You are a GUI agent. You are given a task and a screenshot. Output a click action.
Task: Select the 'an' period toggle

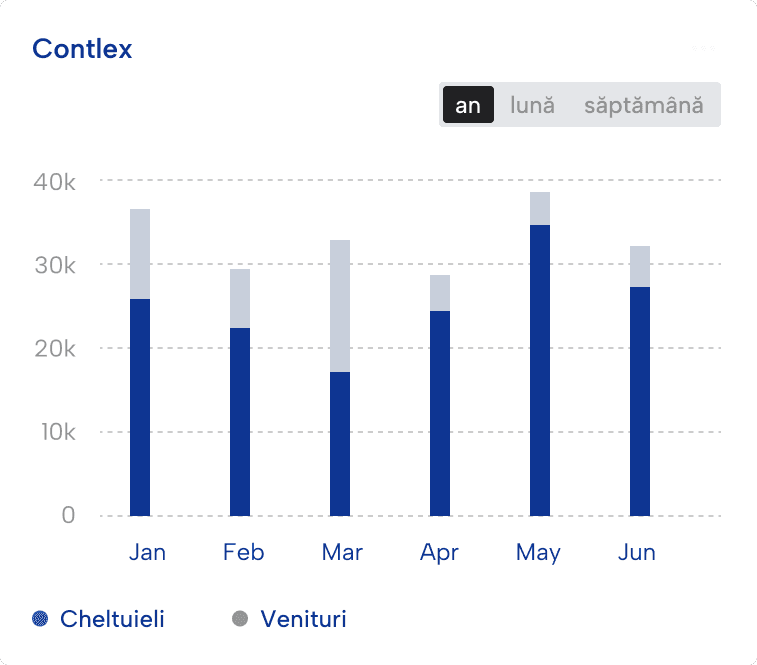tap(468, 105)
